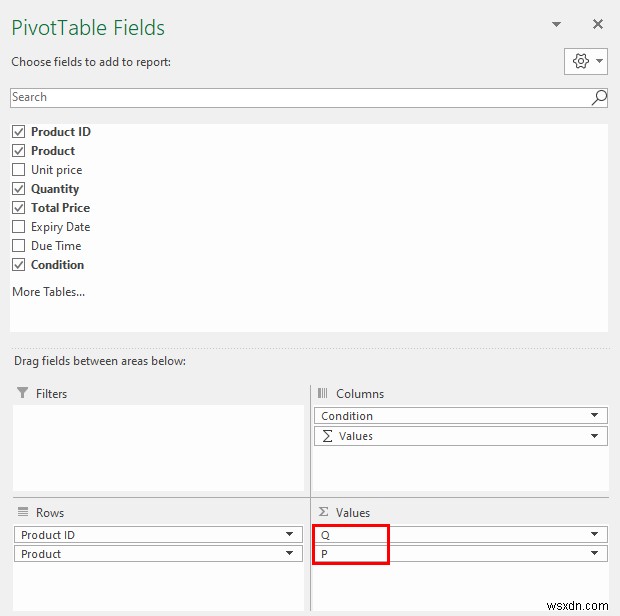This screenshot has width=620, height=616.
Task: Select the Q item in Values area
Action: 461,535
